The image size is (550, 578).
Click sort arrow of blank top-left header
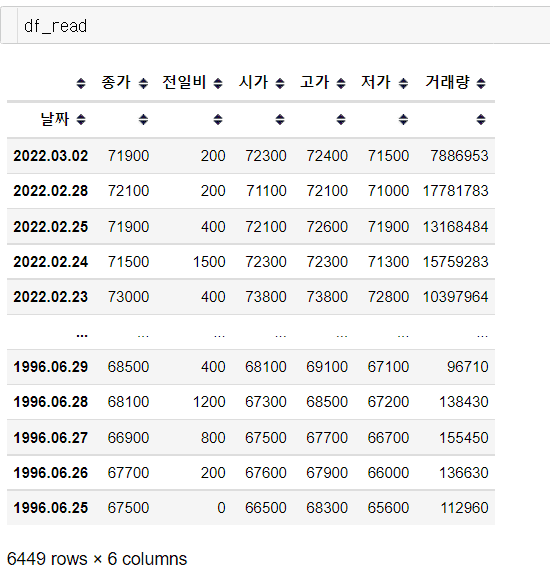(x=81, y=83)
